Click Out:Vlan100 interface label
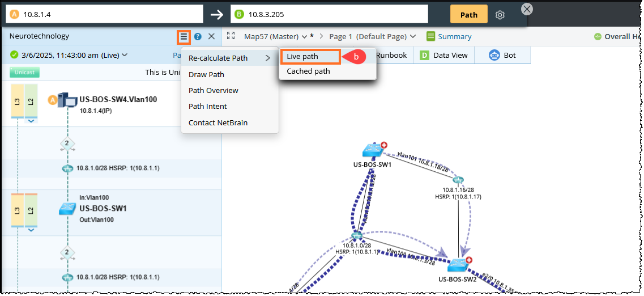644x296 pixels. (x=96, y=219)
